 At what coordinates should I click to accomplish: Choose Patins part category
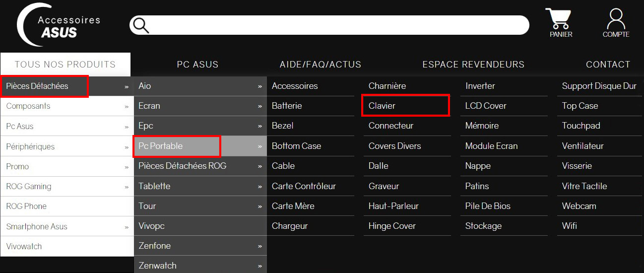tap(477, 186)
